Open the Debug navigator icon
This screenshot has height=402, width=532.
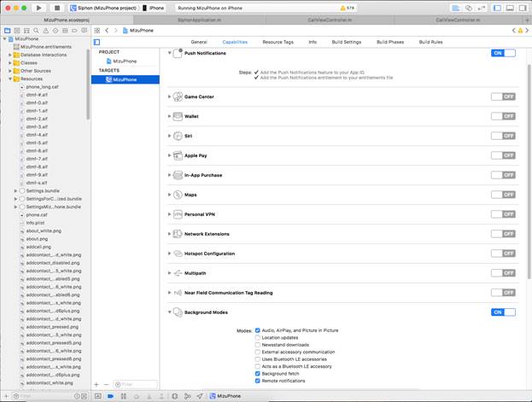coord(65,31)
